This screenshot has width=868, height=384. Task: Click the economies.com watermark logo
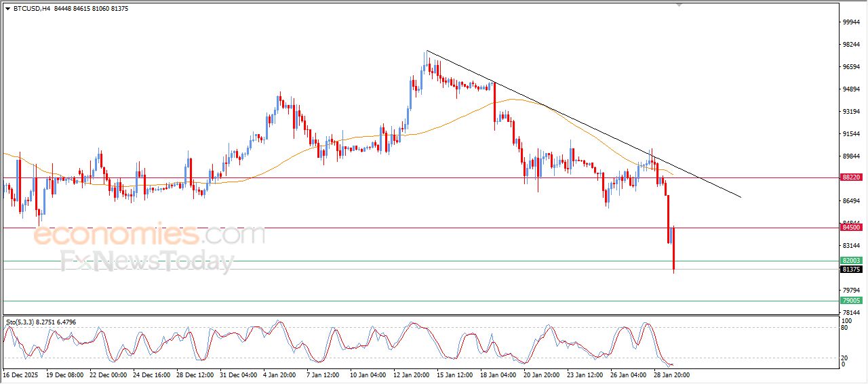pyautogui.click(x=149, y=236)
